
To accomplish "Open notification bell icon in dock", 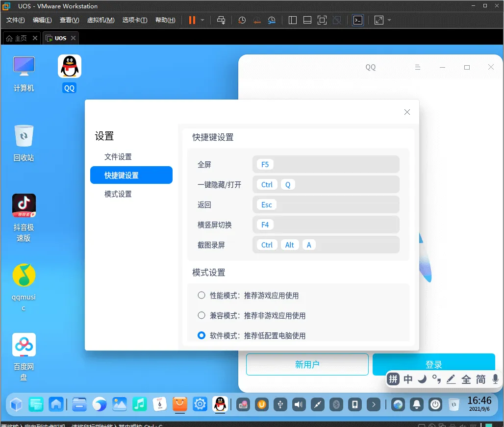I will pos(417,404).
